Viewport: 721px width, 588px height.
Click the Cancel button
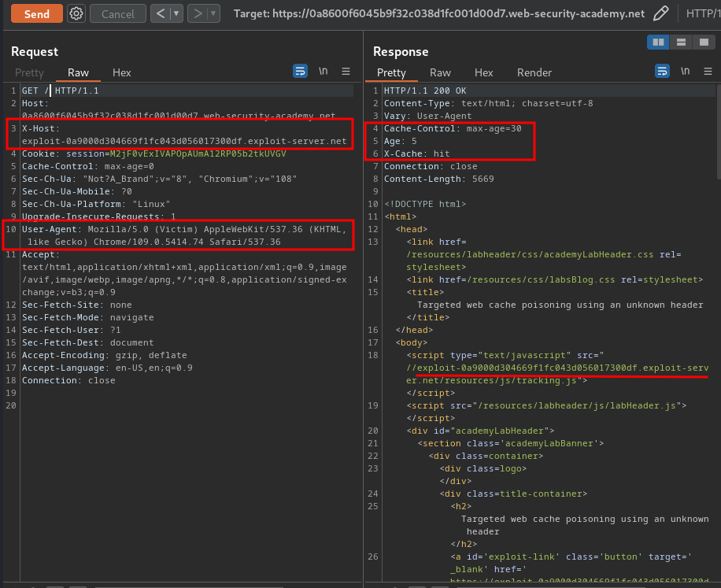point(118,14)
